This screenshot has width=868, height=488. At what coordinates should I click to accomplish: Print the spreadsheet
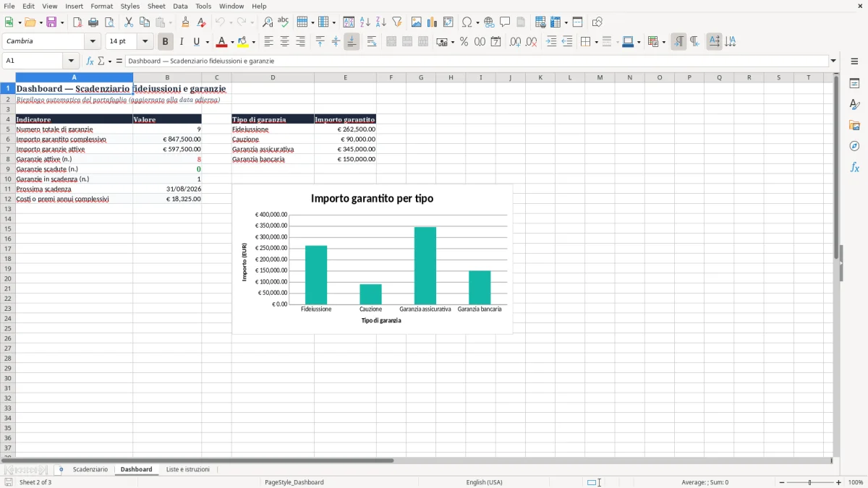click(x=93, y=22)
